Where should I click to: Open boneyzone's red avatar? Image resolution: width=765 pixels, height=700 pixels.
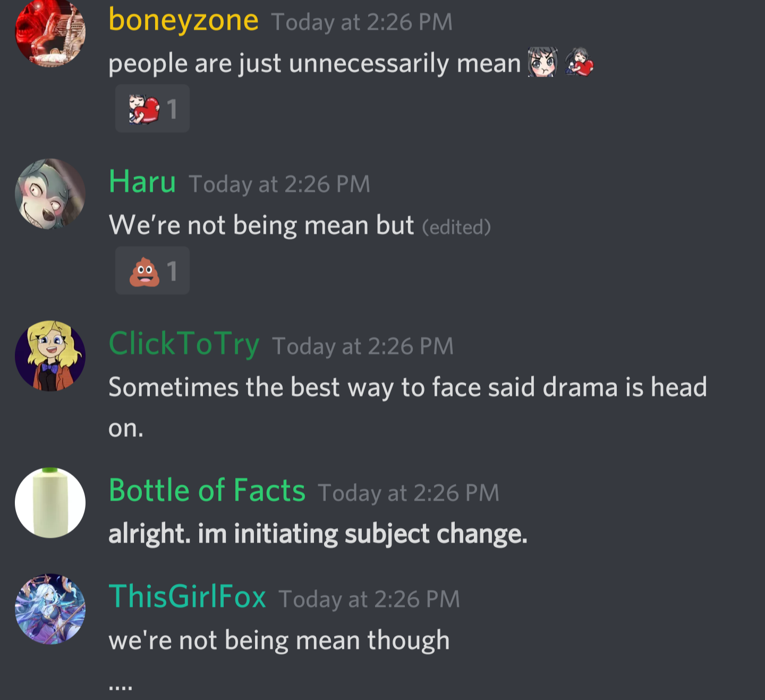coord(50,32)
